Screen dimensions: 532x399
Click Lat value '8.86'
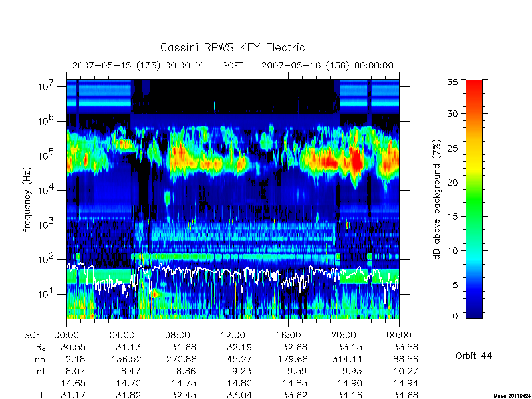click(x=186, y=371)
